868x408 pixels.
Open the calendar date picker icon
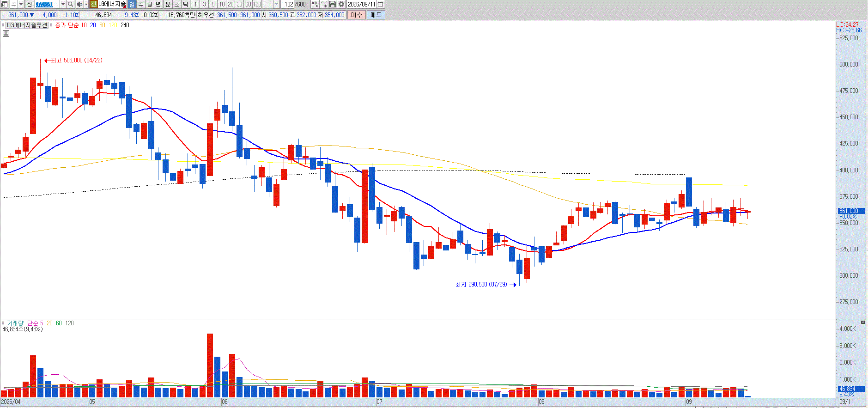[380, 4]
